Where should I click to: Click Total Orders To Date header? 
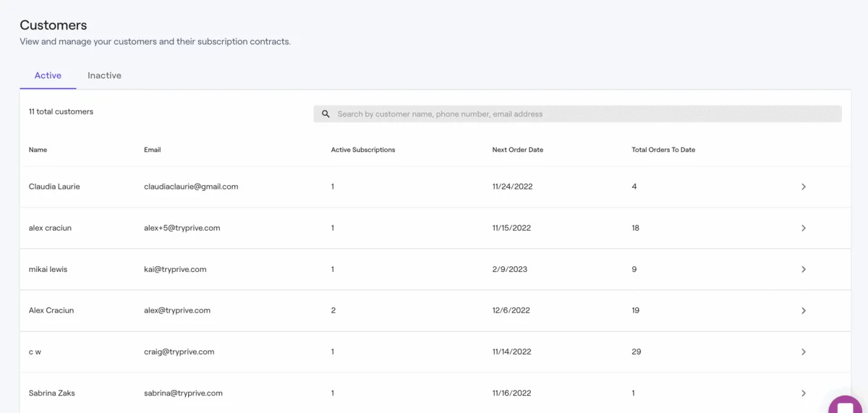(663, 150)
